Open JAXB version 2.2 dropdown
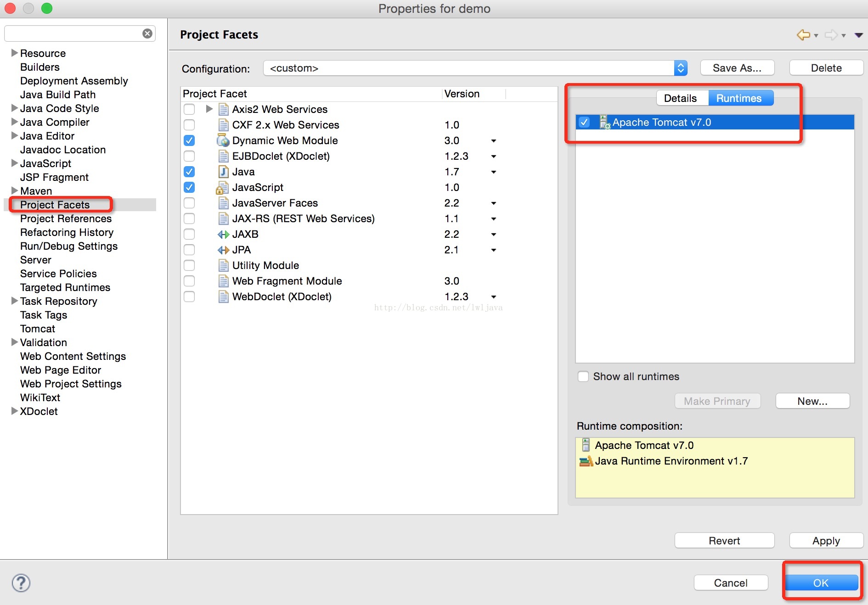Viewport: 868px width, 605px height. (x=494, y=235)
